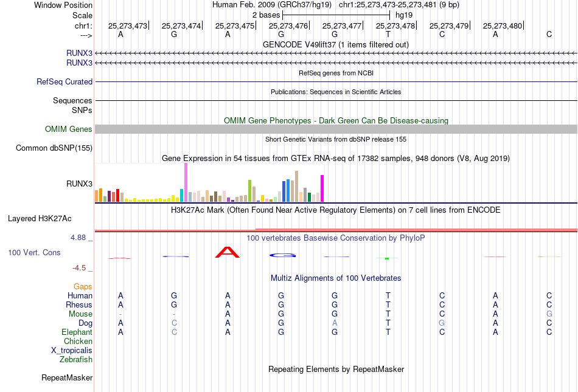This screenshot has width=578, height=392.
Task: Click the Short Genetic Variants dbSNP title
Action: (x=336, y=139)
